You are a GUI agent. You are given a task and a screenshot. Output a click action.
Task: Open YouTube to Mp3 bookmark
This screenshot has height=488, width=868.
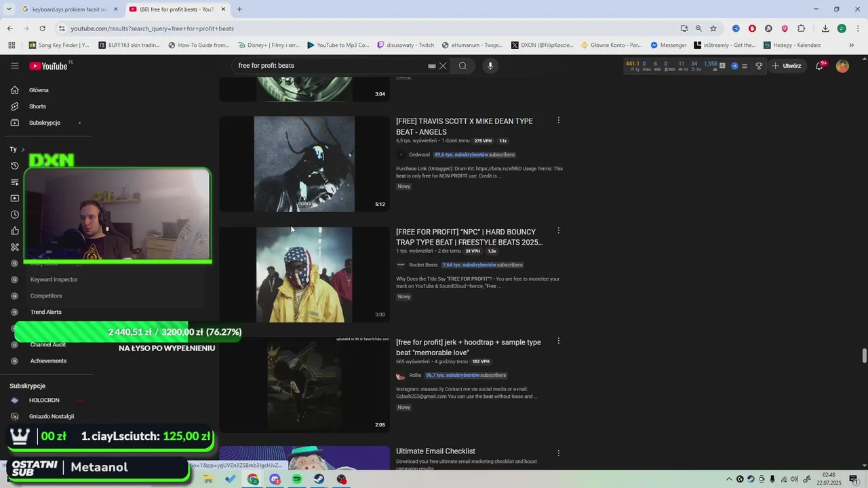coord(338,45)
